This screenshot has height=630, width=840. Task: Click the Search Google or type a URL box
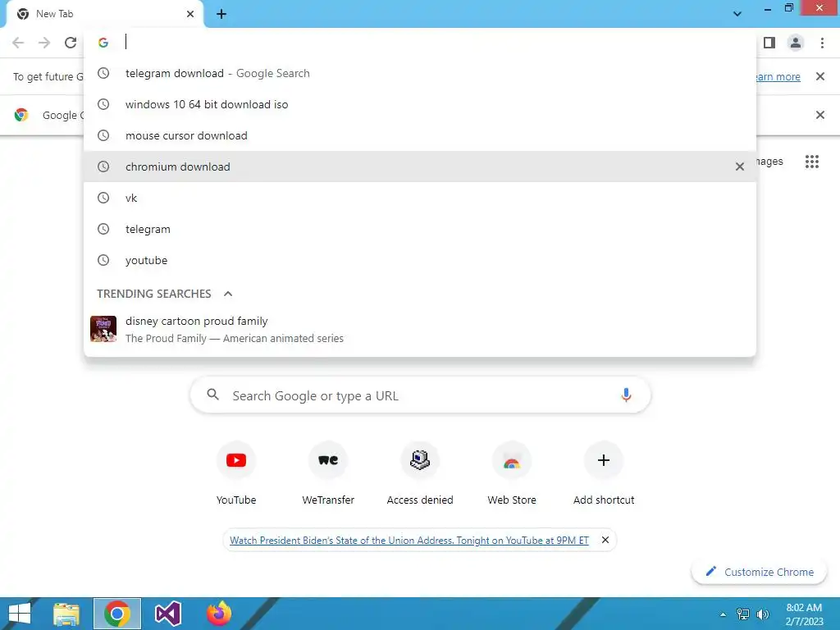pos(421,395)
